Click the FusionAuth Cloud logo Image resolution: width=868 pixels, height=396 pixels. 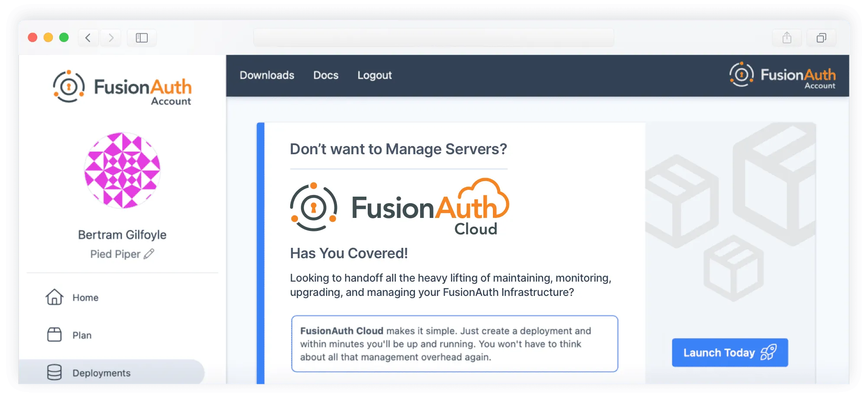pos(399,207)
